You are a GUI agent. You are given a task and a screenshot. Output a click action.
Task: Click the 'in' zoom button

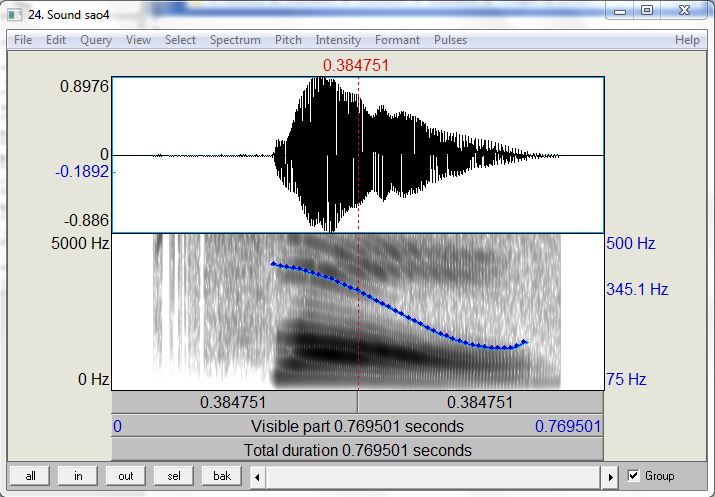point(78,476)
